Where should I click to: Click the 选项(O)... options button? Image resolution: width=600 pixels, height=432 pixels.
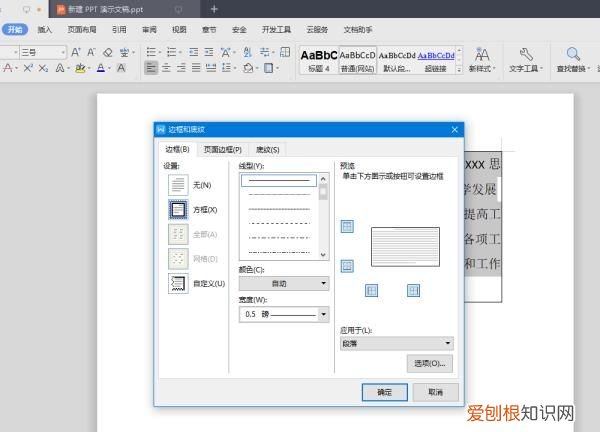click(x=430, y=363)
